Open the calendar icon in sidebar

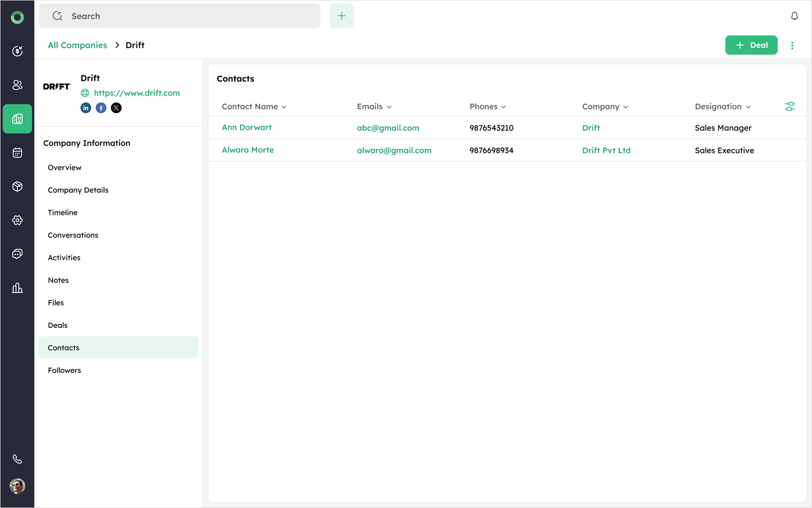[17, 153]
